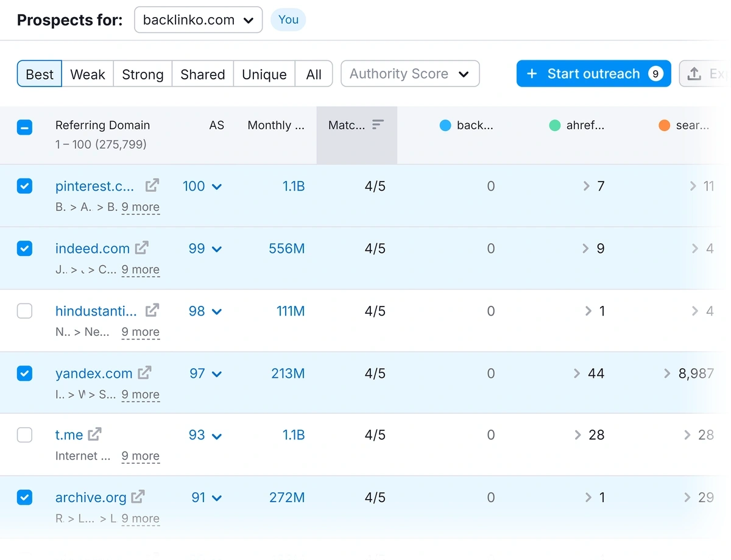This screenshot has width=731, height=560.
Task: Click the plus icon in Start outreach
Action: (x=532, y=74)
